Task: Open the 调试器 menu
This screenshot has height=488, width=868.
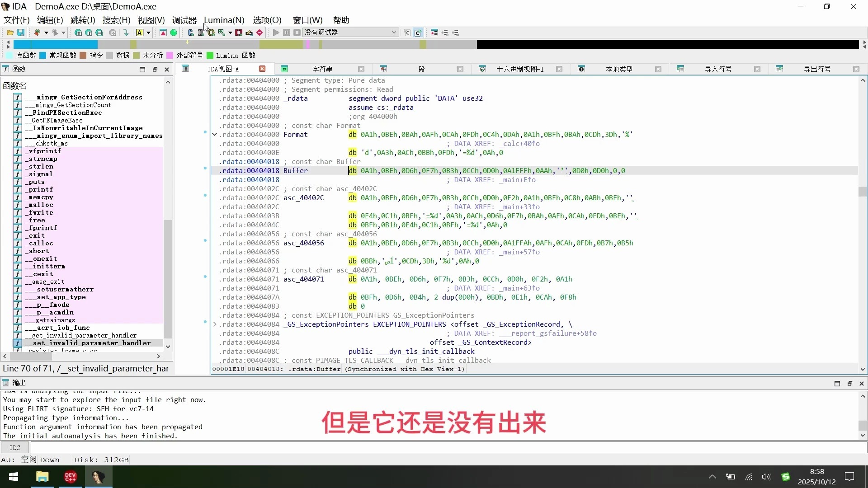Action: point(184,20)
